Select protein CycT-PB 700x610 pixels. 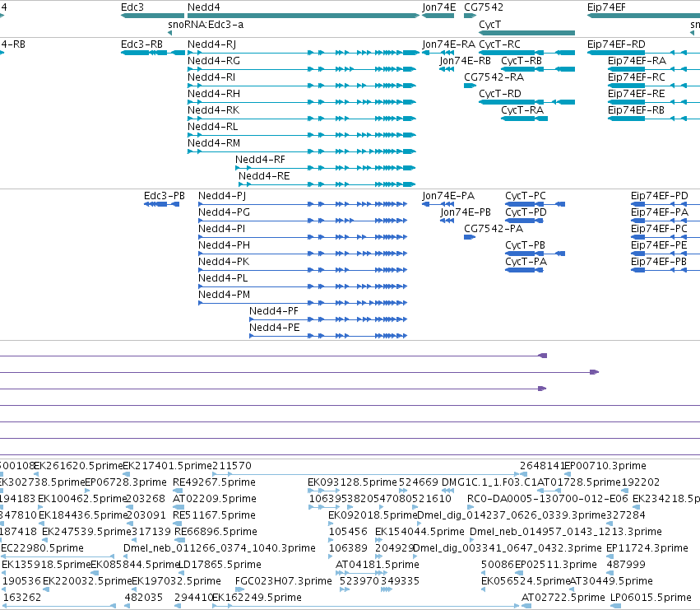(x=525, y=245)
